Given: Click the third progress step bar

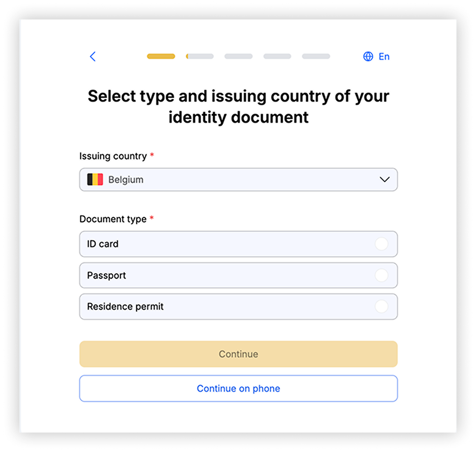Looking at the screenshot, I should 238,56.
